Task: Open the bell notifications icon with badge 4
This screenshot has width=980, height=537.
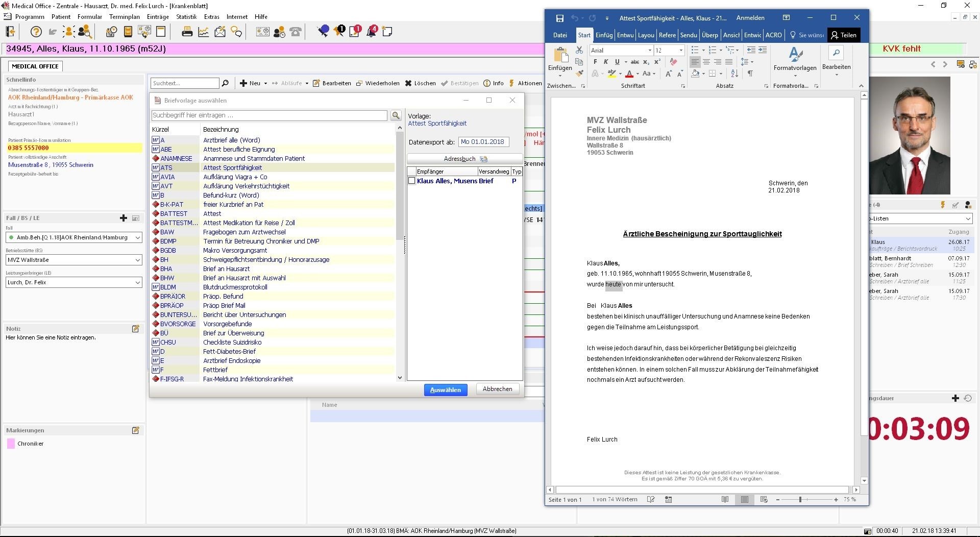Action: 372,32
